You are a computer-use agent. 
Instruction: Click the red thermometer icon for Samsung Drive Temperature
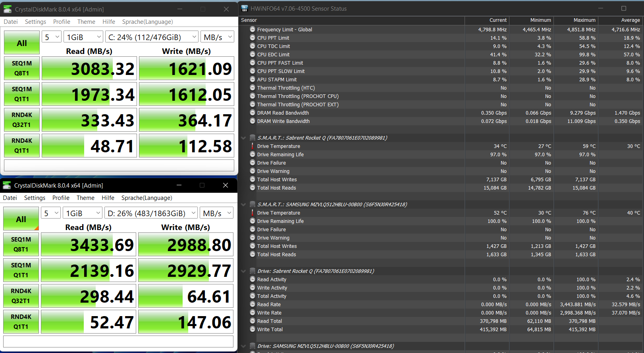point(253,213)
